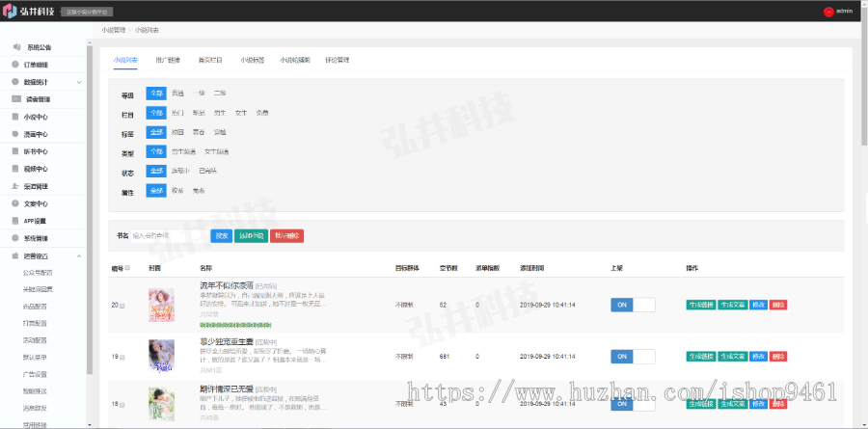Viewport: 868px width, 429px height.
Task: Click the red admin avatar icon
Action: click(x=828, y=12)
